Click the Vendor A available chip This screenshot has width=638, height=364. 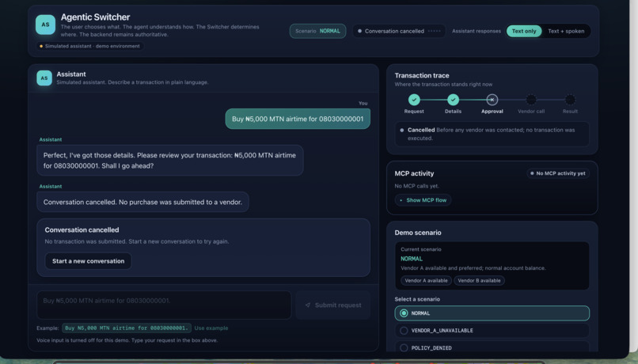pos(426,281)
